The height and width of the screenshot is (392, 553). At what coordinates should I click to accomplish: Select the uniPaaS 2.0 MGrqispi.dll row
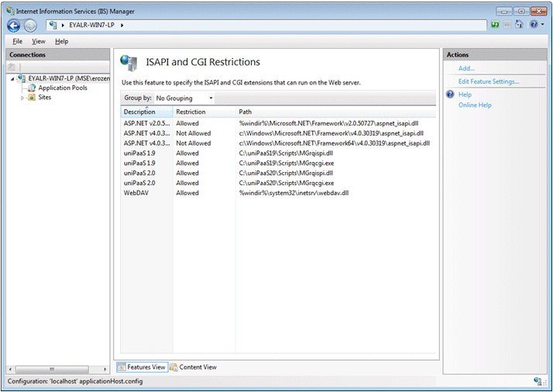click(278, 173)
